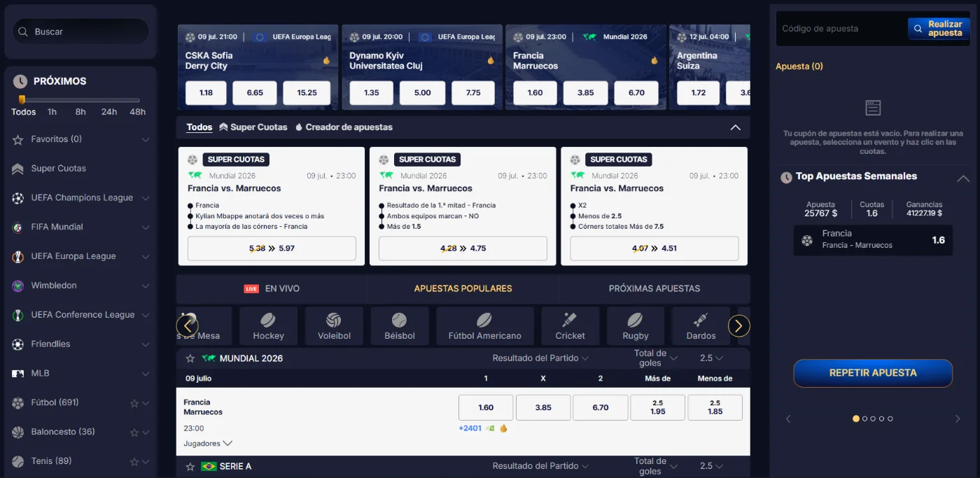
Task: Toggle favorite star next to Tenis (89)
Action: (134, 462)
